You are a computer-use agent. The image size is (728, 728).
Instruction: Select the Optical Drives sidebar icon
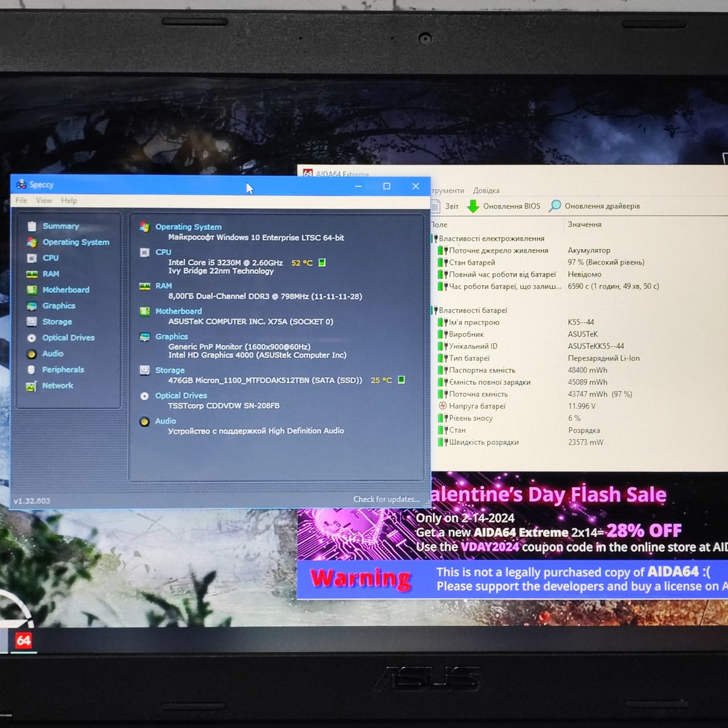coord(32,338)
